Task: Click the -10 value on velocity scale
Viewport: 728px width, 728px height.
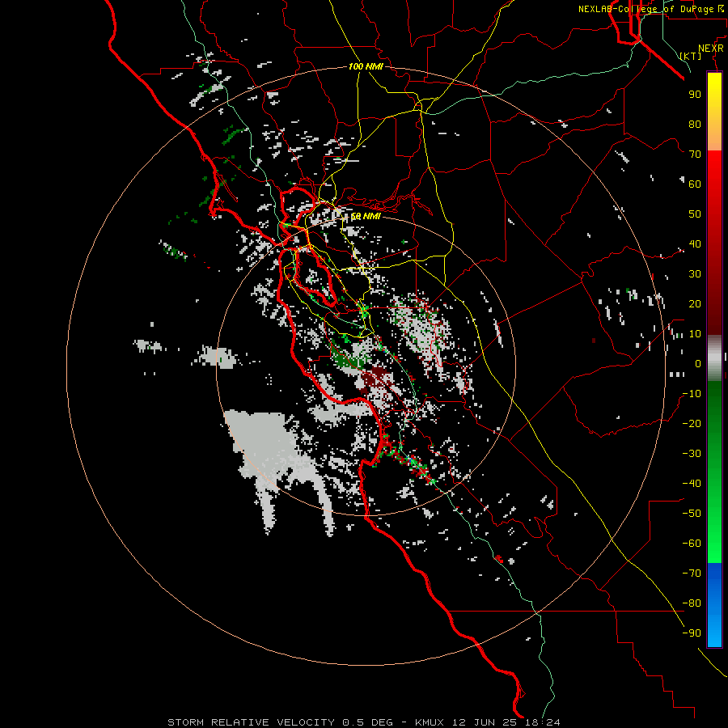Action: click(692, 394)
